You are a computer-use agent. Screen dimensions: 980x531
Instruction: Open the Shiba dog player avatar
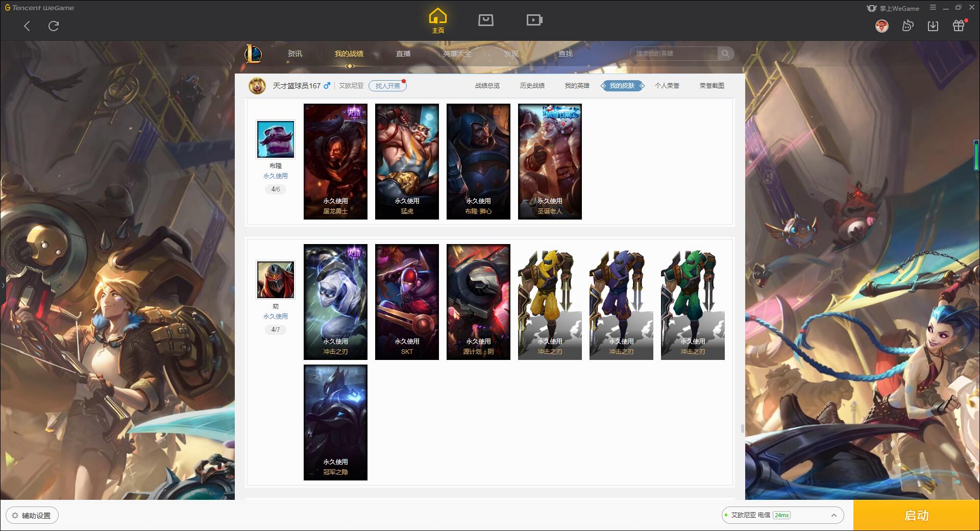coord(257,86)
